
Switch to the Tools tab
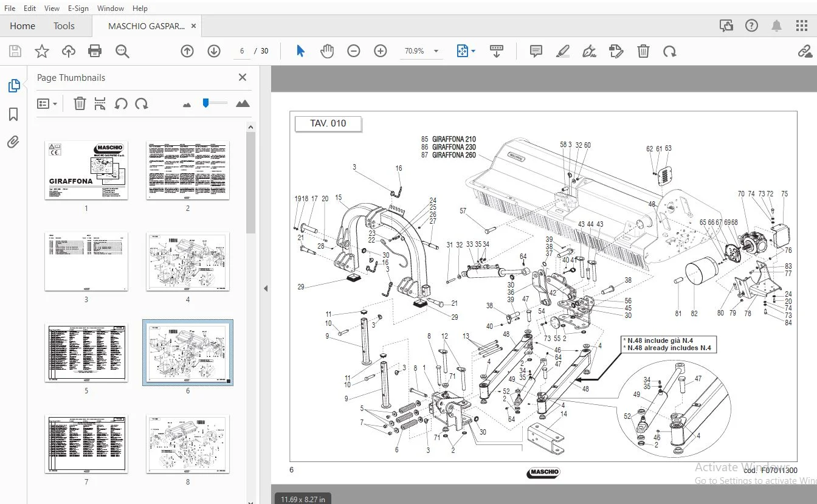point(64,26)
